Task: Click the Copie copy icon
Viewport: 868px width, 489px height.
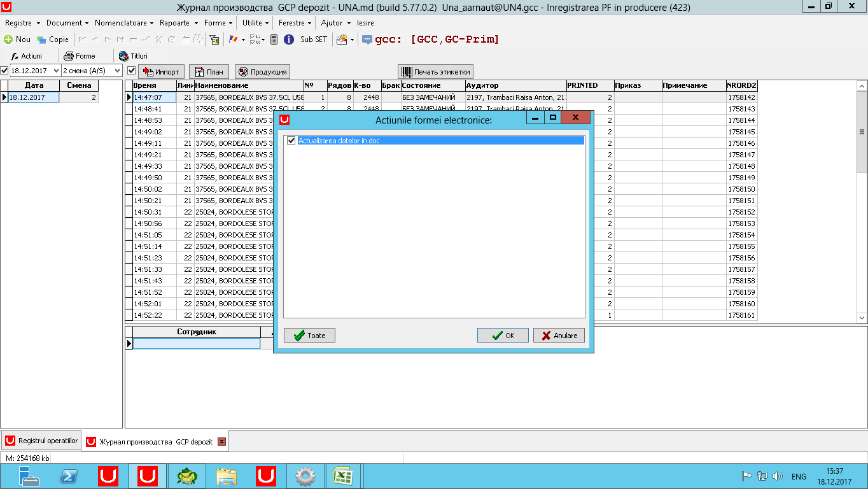Action: pos(41,39)
